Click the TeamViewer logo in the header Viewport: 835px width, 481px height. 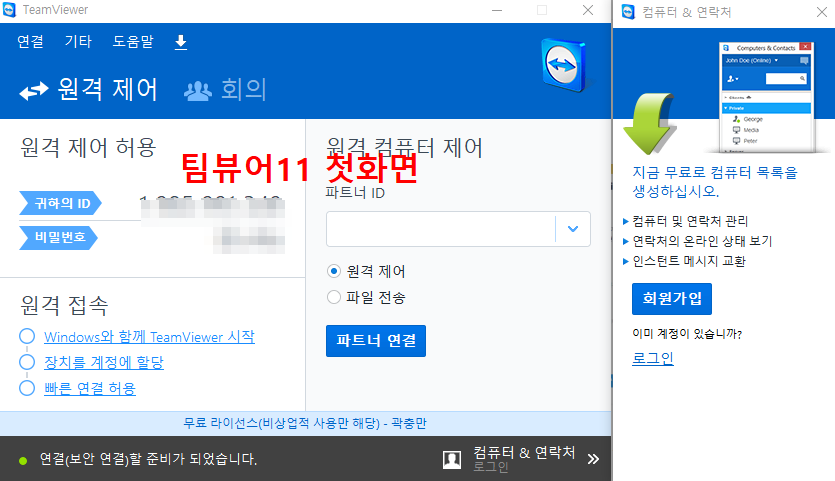(564, 64)
